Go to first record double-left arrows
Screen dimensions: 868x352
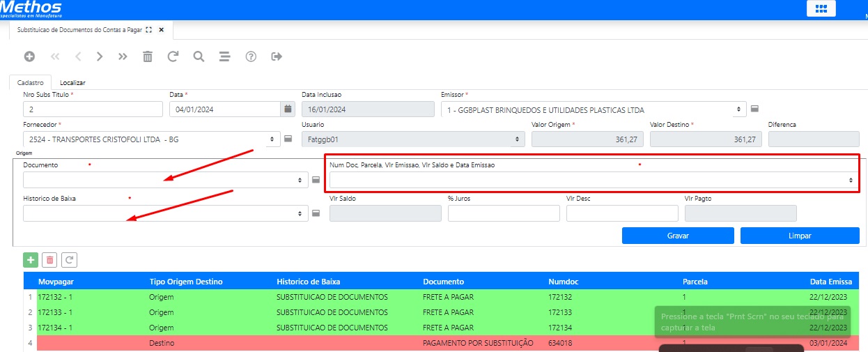pos(55,56)
